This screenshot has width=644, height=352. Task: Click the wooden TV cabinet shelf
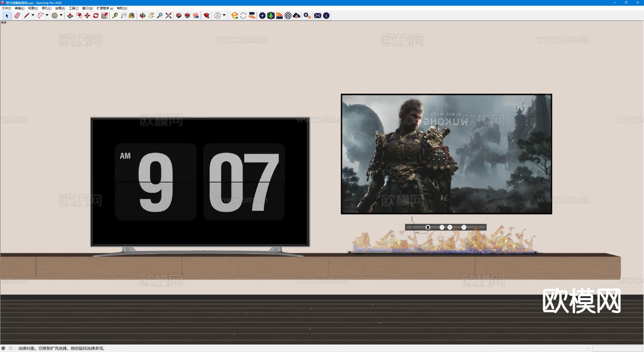click(x=311, y=266)
